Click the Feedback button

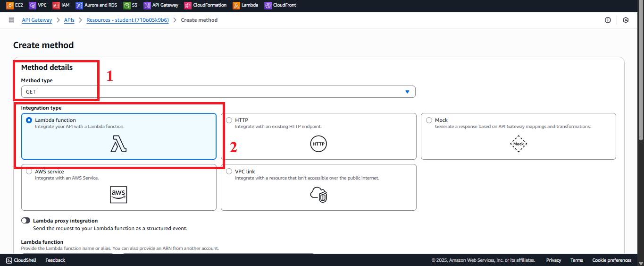click(55, 260)
